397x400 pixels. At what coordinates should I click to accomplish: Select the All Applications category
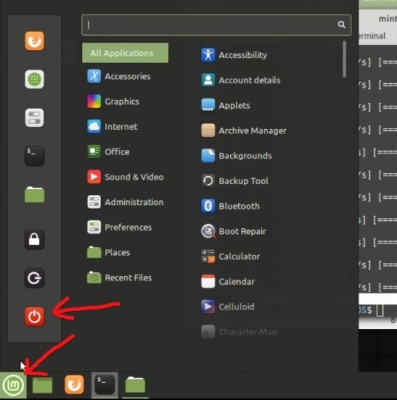click(x=125, y=53)
